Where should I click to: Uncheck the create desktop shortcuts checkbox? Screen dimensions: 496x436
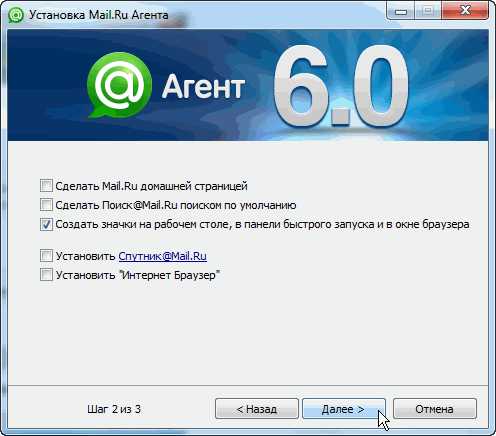tap(46, 224)
